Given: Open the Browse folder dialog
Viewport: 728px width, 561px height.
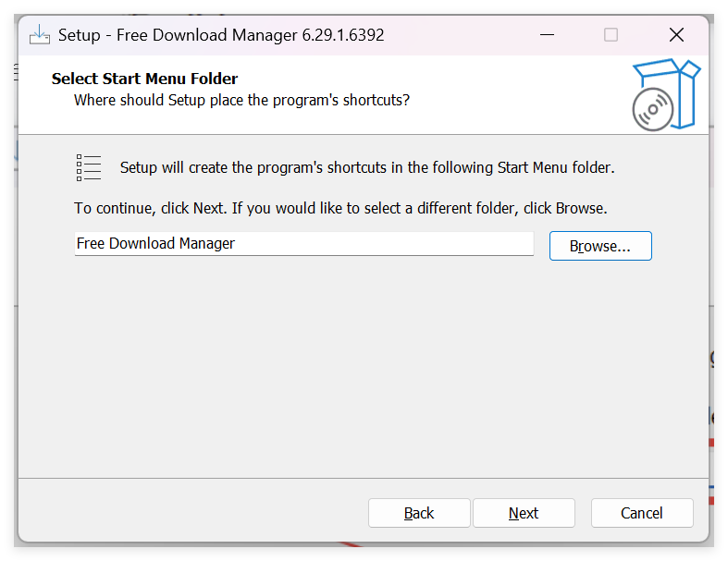Looking at the screenshot, I should (x=600, y=246).
